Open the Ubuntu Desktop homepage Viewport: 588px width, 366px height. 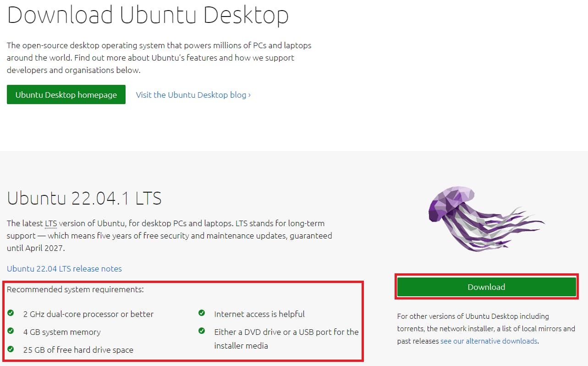(66, 94)
